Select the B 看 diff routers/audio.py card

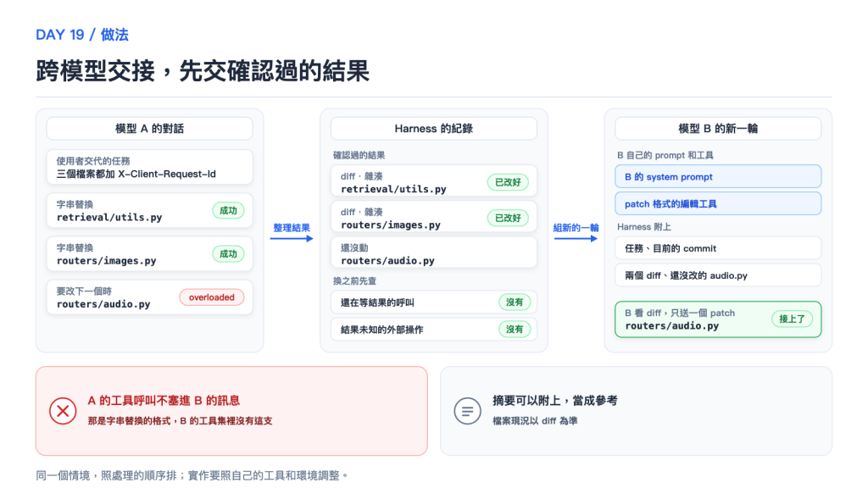point(718,319)
